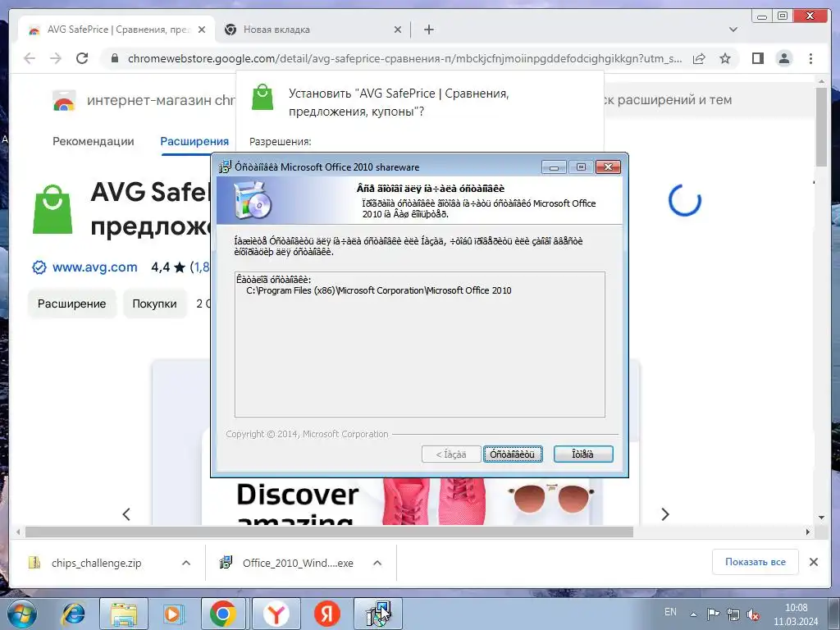
Task: Click the horizontal page scrollbar
Action: pos(329,532)
